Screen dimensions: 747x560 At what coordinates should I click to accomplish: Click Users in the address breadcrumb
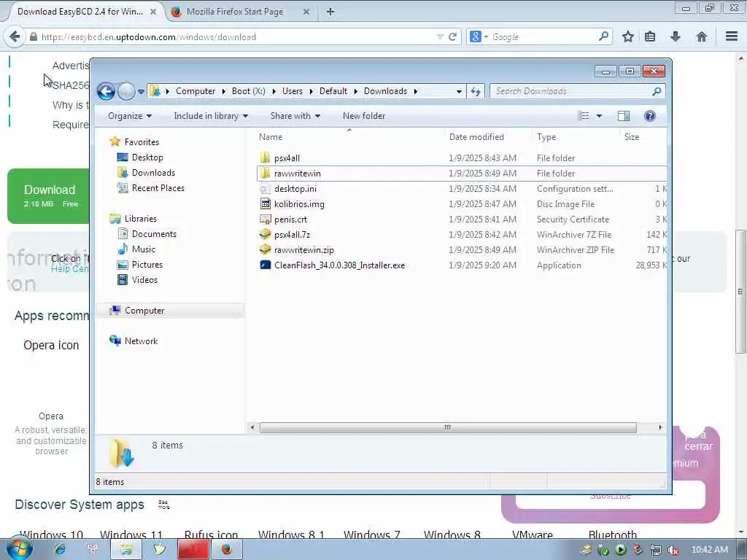pyautogui.click(x=293, y=91)
